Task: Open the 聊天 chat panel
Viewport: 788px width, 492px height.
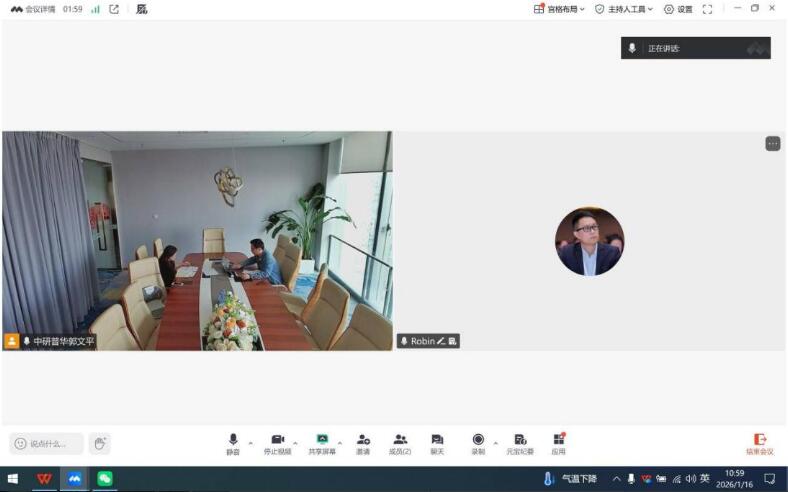Action: coord(437,443)
